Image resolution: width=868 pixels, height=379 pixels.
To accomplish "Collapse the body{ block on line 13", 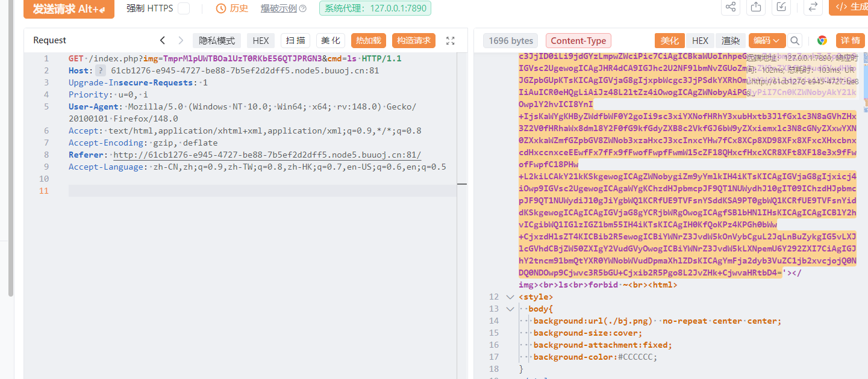I will [x=510, y=309].
